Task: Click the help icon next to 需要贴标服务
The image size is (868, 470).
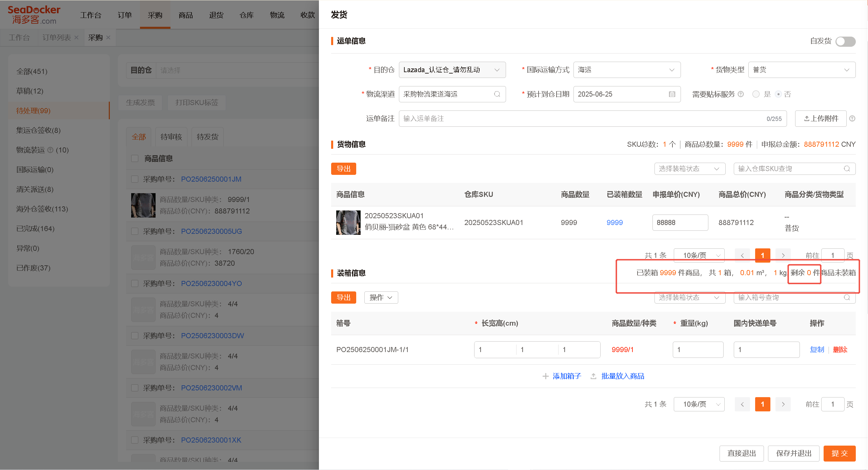Action: point(741,94)
